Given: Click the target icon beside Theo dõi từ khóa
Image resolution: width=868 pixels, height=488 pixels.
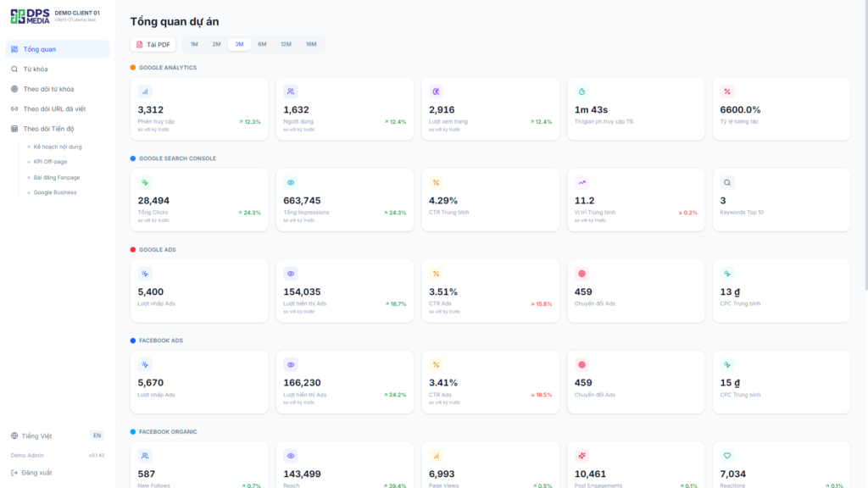Looking at the screenshot, I should (x=14, y=89).
